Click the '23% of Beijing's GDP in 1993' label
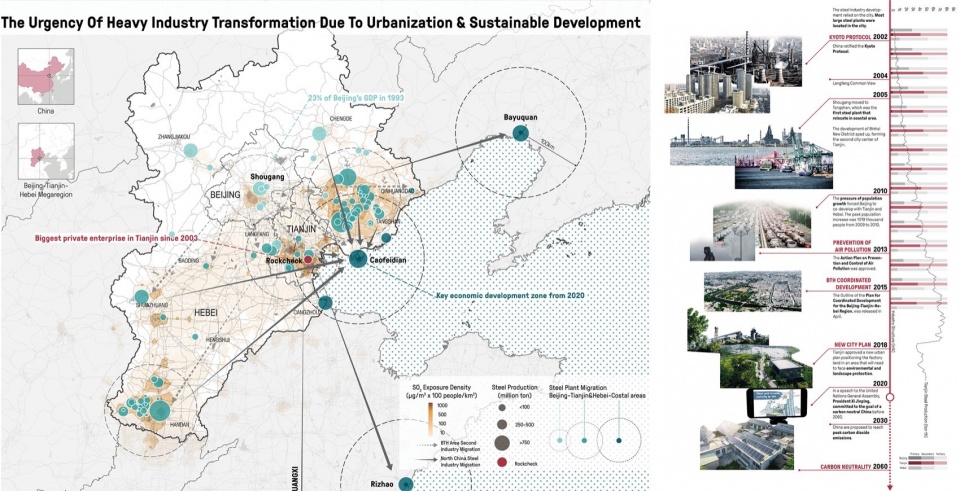This screenshot has width=960, height=491. tap(356, 98)
